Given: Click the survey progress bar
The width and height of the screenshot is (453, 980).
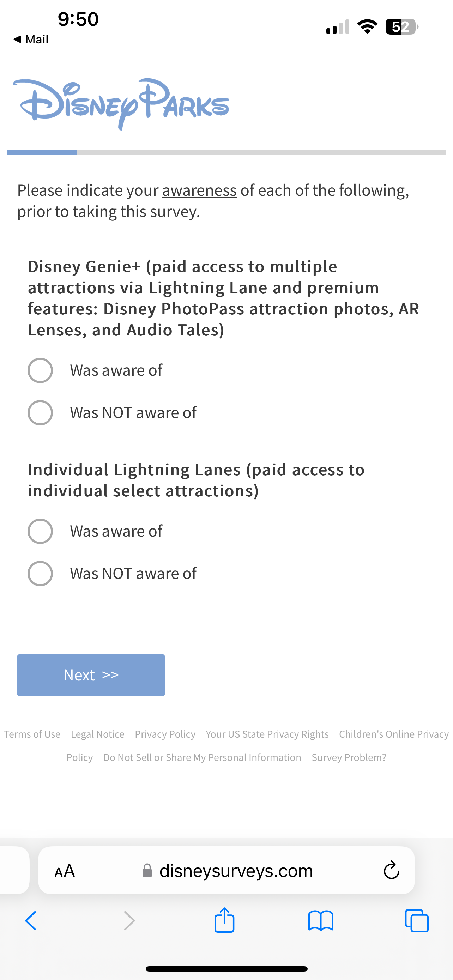Looking at the screenshot, I should tap(226, 152).
